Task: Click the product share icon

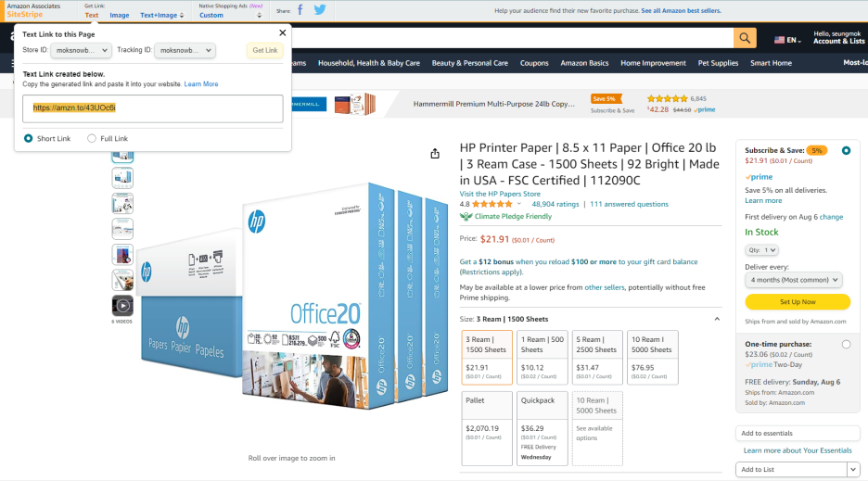Action: [435, 154]
